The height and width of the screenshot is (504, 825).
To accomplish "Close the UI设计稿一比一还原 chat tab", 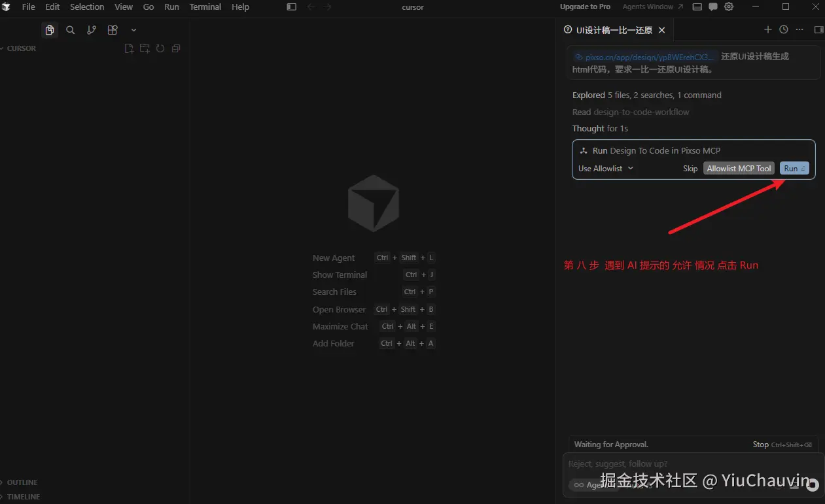I will (661, 30).
